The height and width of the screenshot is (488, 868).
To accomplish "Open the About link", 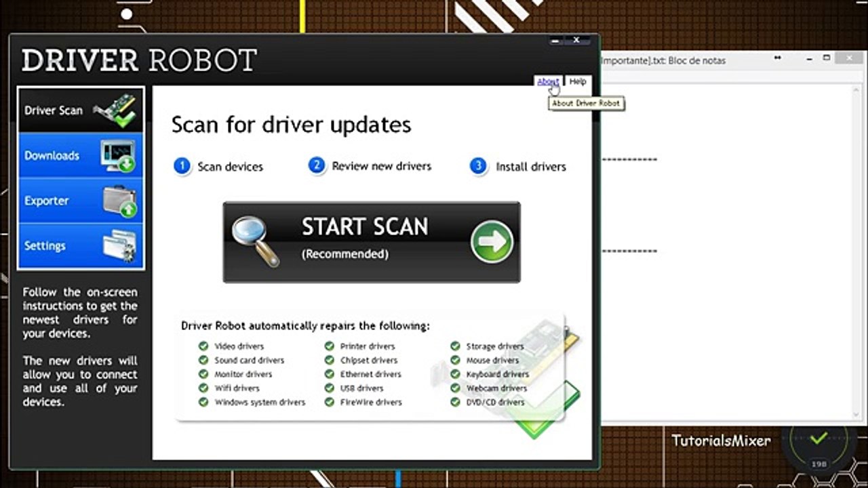I will [x=548, y=81].
